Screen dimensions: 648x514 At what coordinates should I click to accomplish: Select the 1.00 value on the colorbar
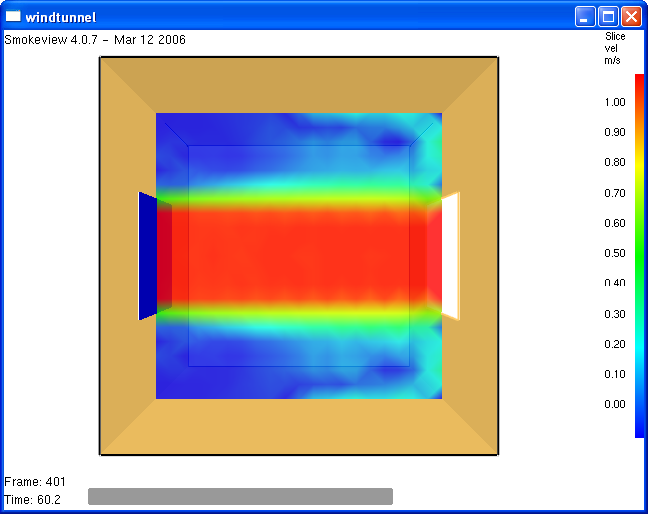[615, 102]
